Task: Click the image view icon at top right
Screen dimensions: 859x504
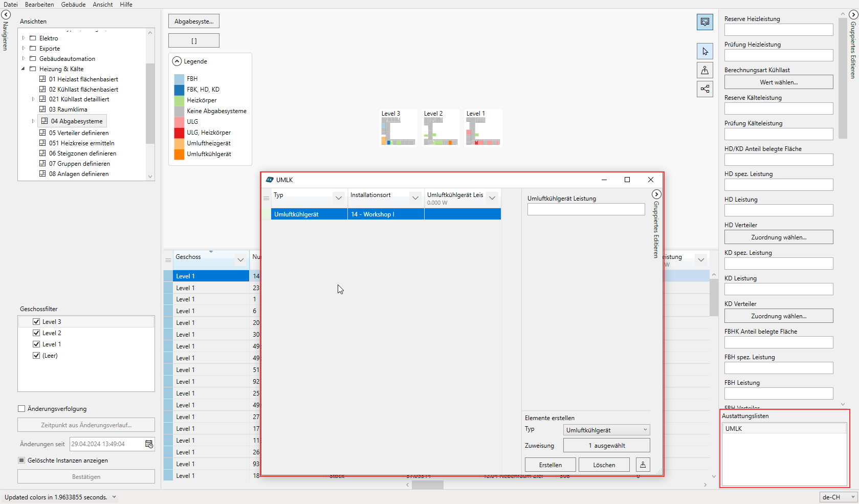Action: [x=704, y=22]
